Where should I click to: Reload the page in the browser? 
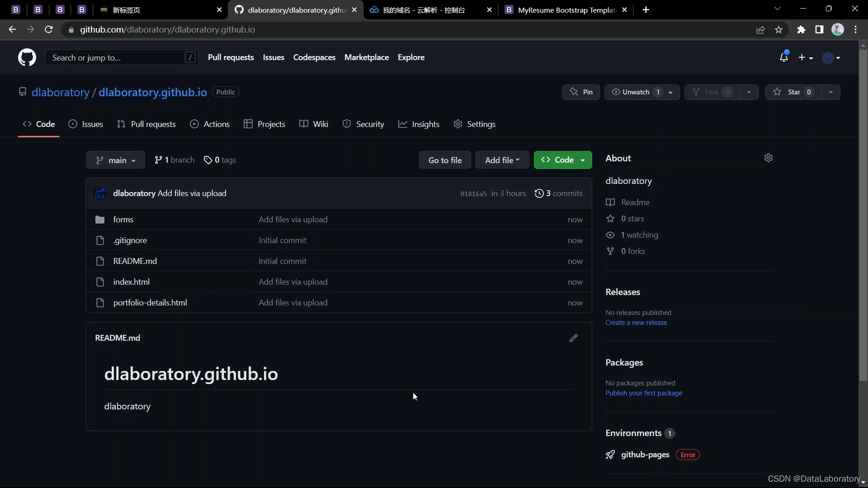[49, 30]
